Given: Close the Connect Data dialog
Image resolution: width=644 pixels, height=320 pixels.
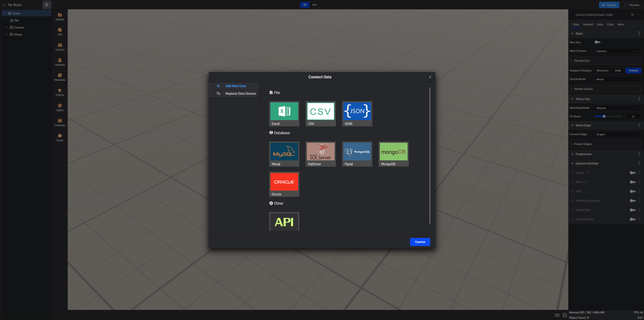Looking at the screenshot, I should (430, 77).
